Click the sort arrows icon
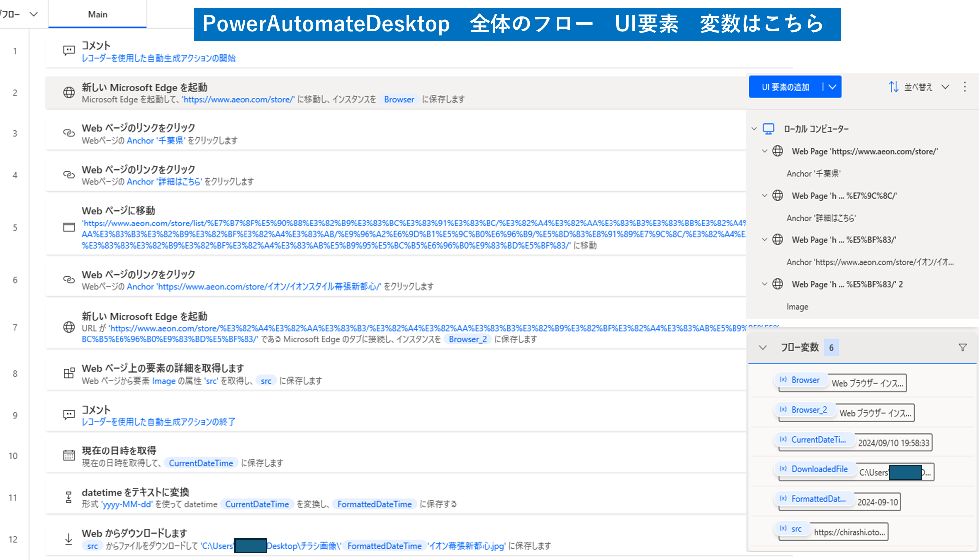Viewport: 979px width, 560px height. pos(893,87)
